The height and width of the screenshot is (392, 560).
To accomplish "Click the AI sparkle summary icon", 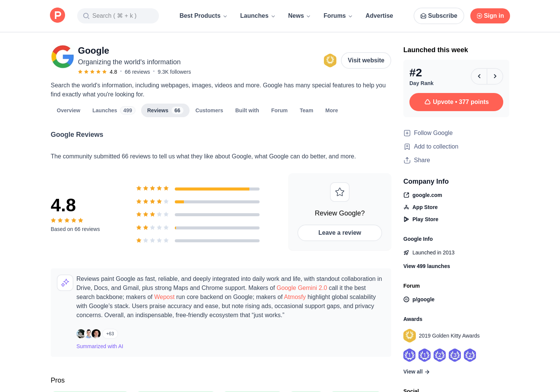I will (65, 283).
